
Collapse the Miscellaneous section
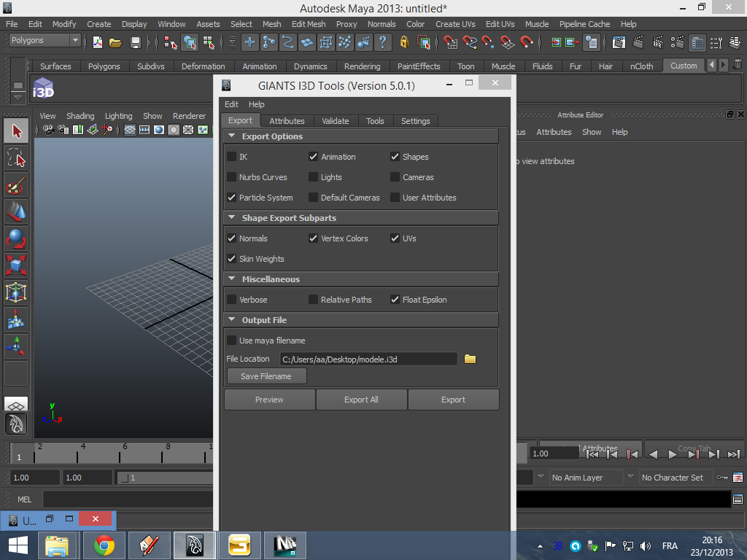pos(232,279)
